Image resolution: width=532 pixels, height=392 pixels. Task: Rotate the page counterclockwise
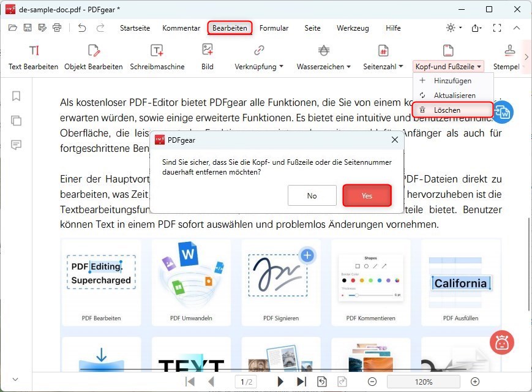tap(321, 382)
